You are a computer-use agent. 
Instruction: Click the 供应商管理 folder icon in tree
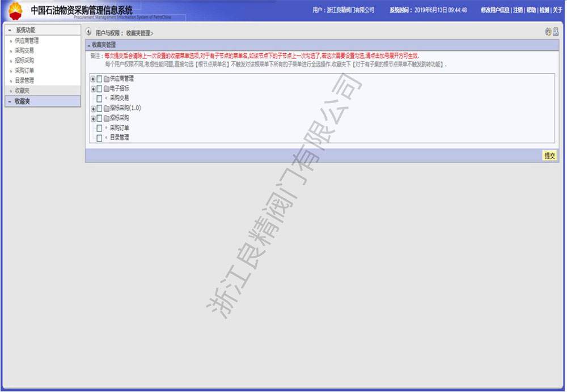pyautogui.click(x=106, y=79)
